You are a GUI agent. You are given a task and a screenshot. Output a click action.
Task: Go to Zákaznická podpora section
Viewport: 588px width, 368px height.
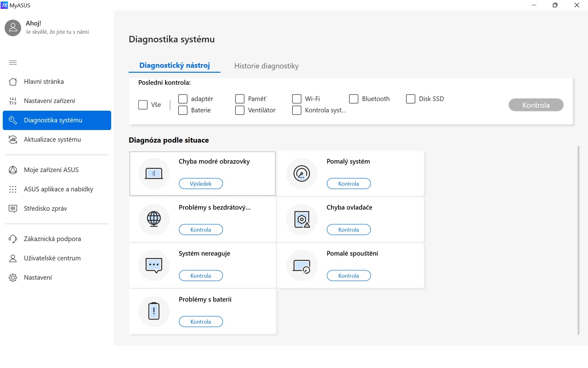click(x=52, y=239)
